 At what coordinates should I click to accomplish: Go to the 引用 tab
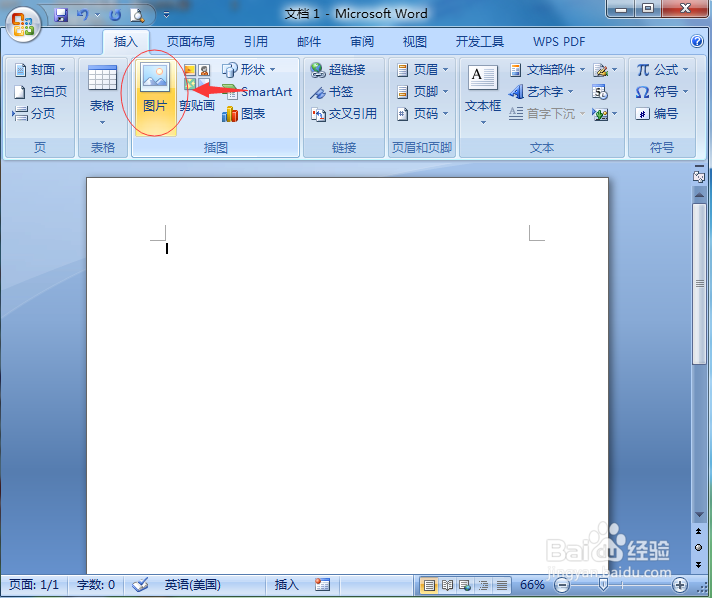256,42
